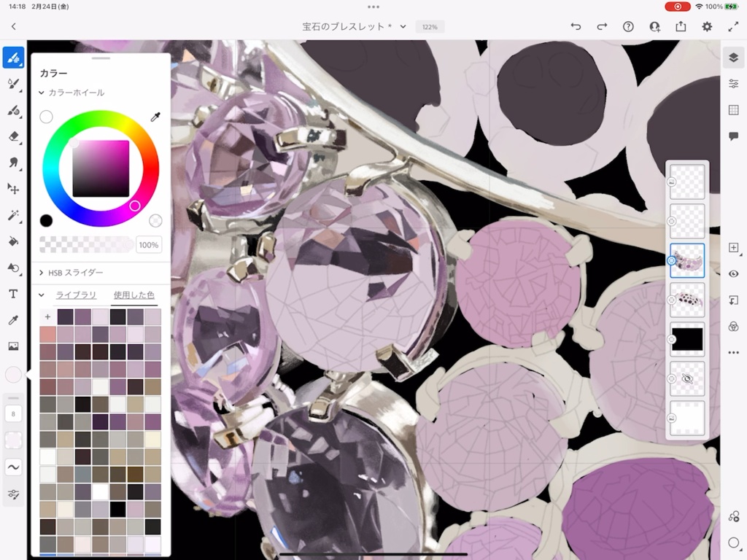Add a new swatch with plus button
The width and height of the screenshot is (747, 560).
point(47,316)
